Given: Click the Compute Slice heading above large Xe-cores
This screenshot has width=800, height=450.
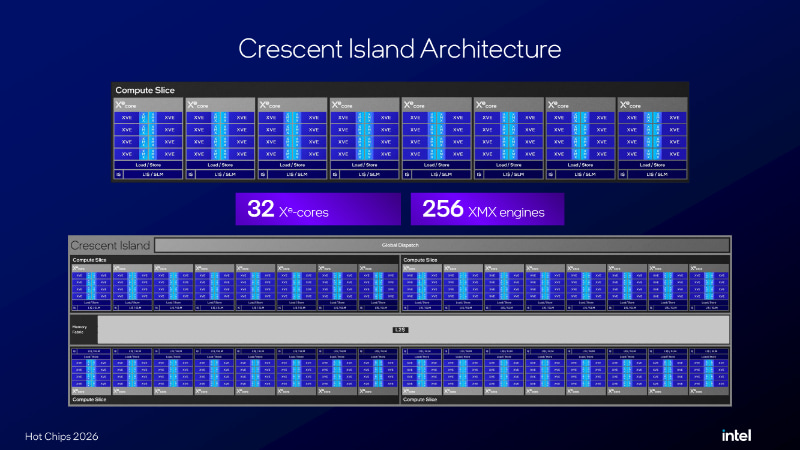Looking at the screenshot, I should click(x=145, y=90).
